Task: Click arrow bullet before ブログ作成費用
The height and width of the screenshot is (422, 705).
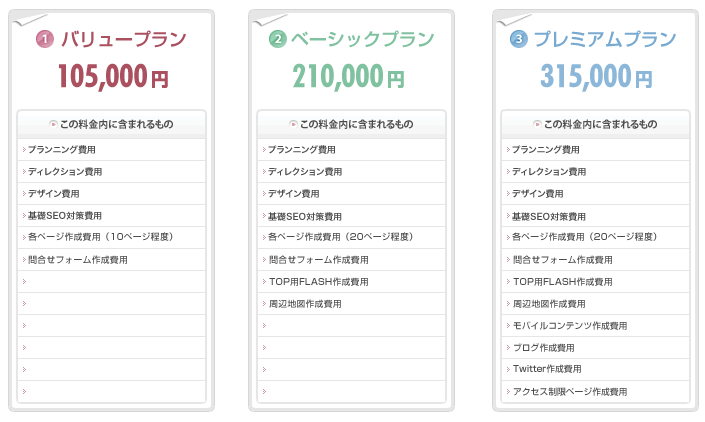Action: tap(508, 348)
